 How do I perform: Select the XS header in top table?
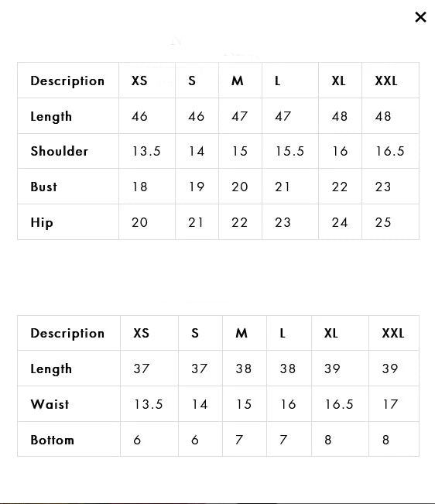pyautogui.click(x=139, y=81)
